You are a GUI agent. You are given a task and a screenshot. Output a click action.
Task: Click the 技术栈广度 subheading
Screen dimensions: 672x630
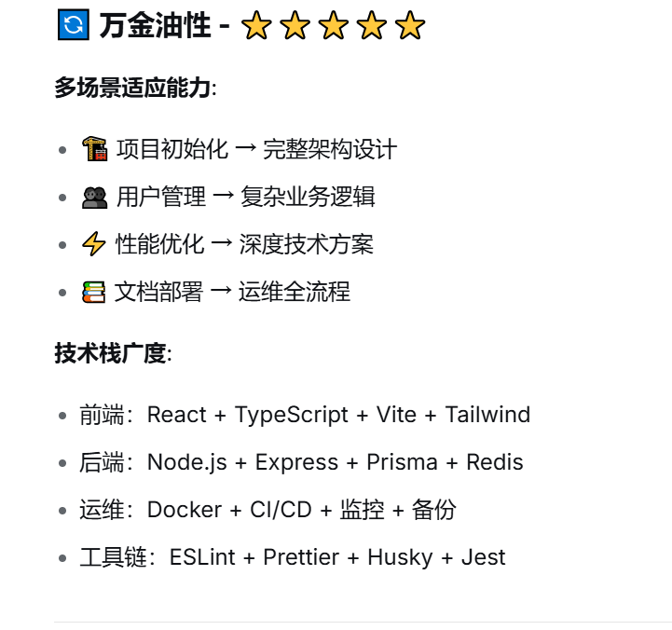pyautogui.click(x=110, y=354)
